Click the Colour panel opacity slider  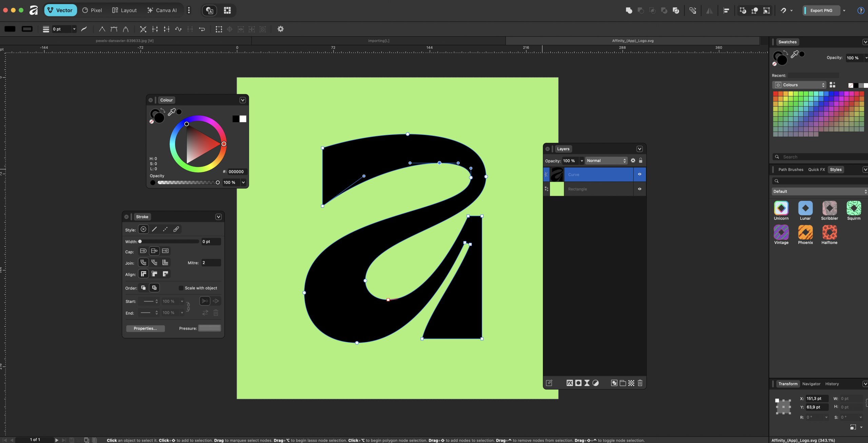[188, 182]
